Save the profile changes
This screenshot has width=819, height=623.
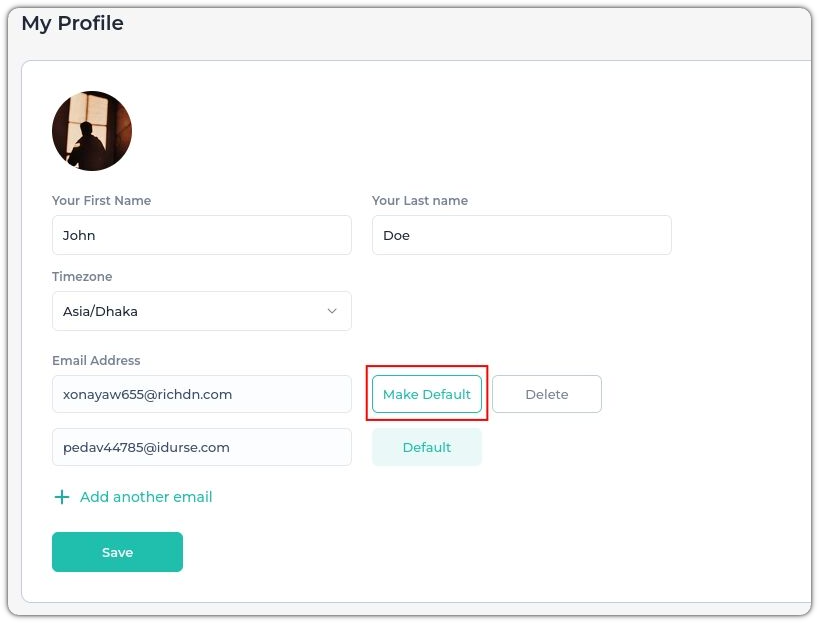(x=118, y=552)
